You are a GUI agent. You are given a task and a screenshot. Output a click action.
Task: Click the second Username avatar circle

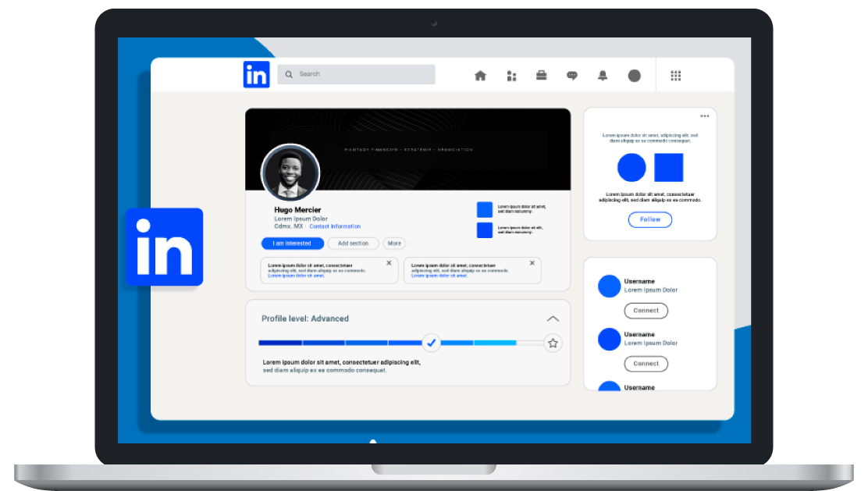tap(609, 340)
